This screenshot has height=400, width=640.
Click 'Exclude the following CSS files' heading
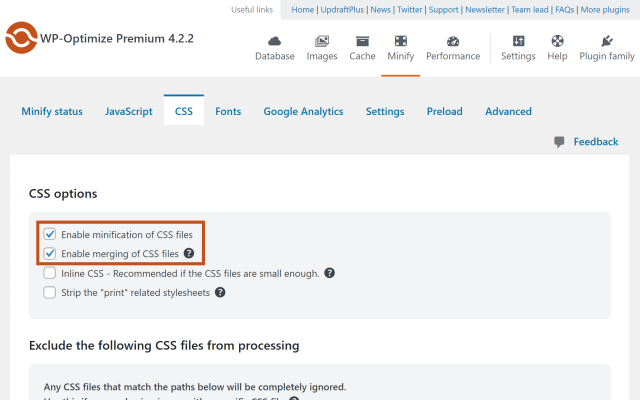164,346
